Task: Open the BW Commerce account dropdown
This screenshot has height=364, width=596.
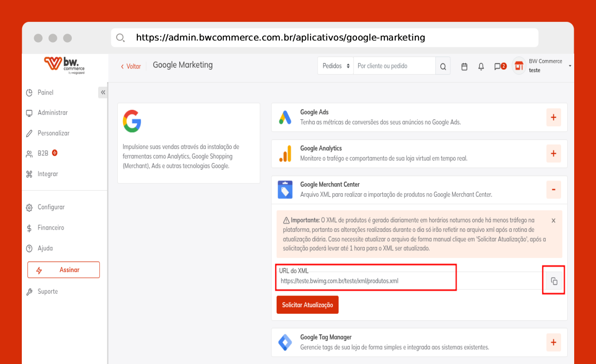Action: (x=570, y=66)
